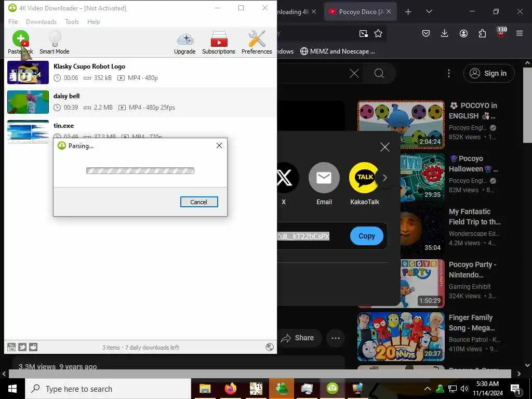Open a new browser tab
Viewport: 532px width, 399px height.
(408, 12)
